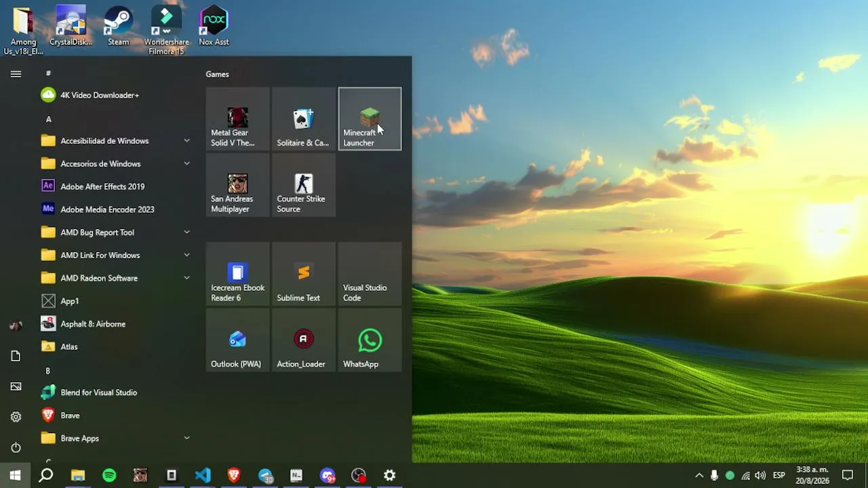
Task: Launch 4K Video Downloader+ from the app list
Action: tap(116, 96)
